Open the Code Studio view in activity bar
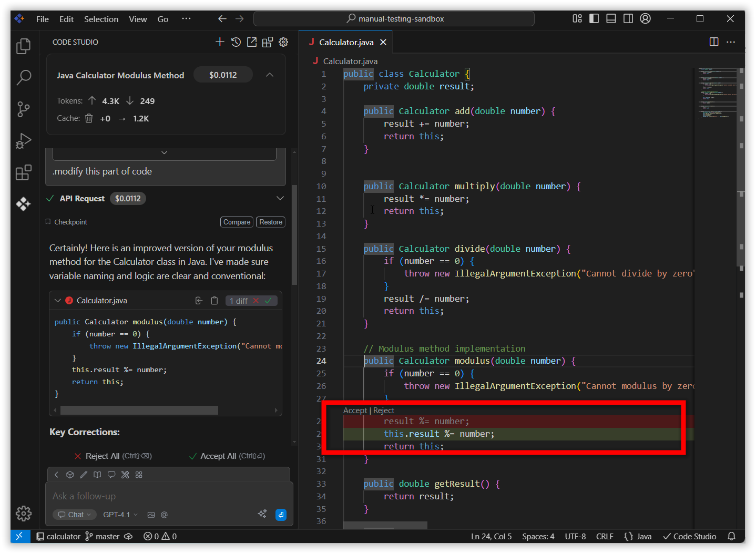 24,204
